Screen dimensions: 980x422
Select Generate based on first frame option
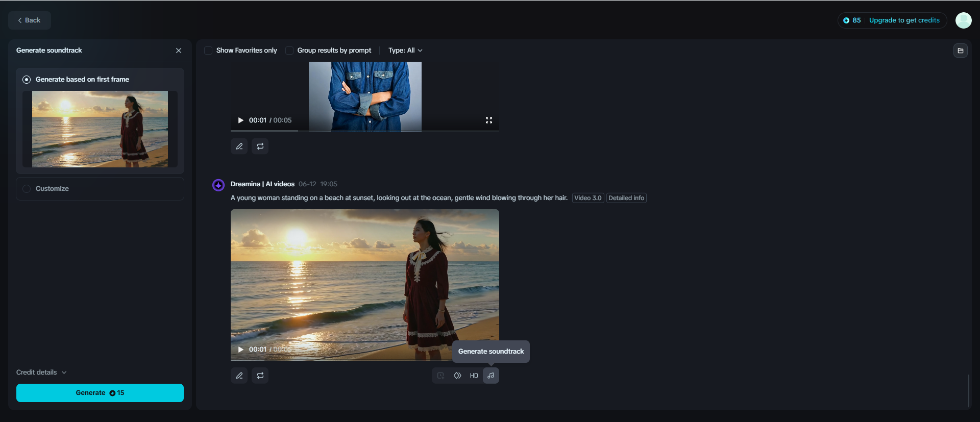27,80
